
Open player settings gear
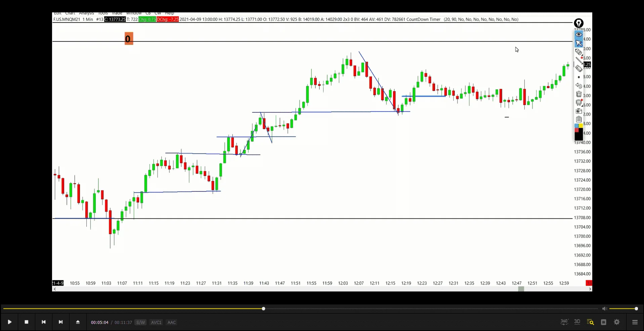click(617, 322)
